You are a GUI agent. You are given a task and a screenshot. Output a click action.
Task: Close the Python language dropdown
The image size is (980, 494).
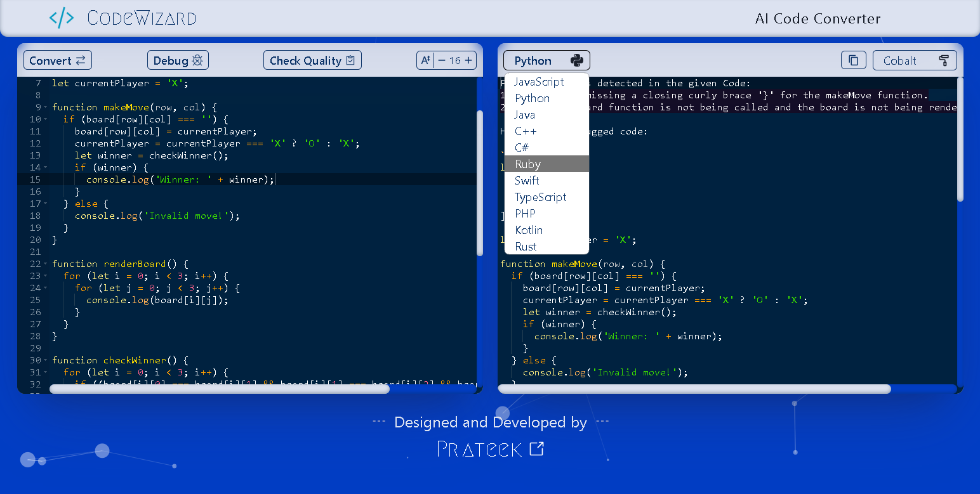(546, 60)
